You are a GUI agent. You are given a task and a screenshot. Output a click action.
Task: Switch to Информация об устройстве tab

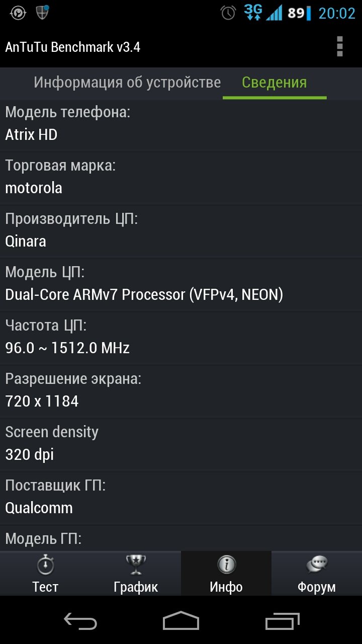tap(127, 83)
